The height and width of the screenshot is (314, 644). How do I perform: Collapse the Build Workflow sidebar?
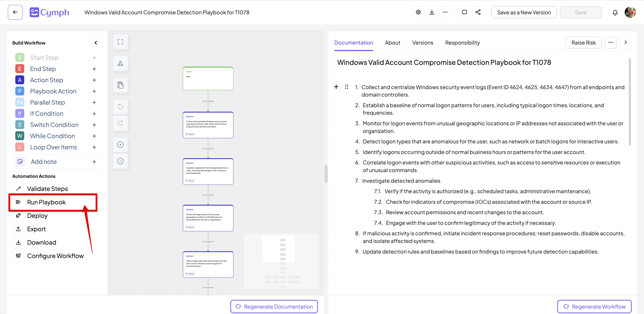click(96, 43)
